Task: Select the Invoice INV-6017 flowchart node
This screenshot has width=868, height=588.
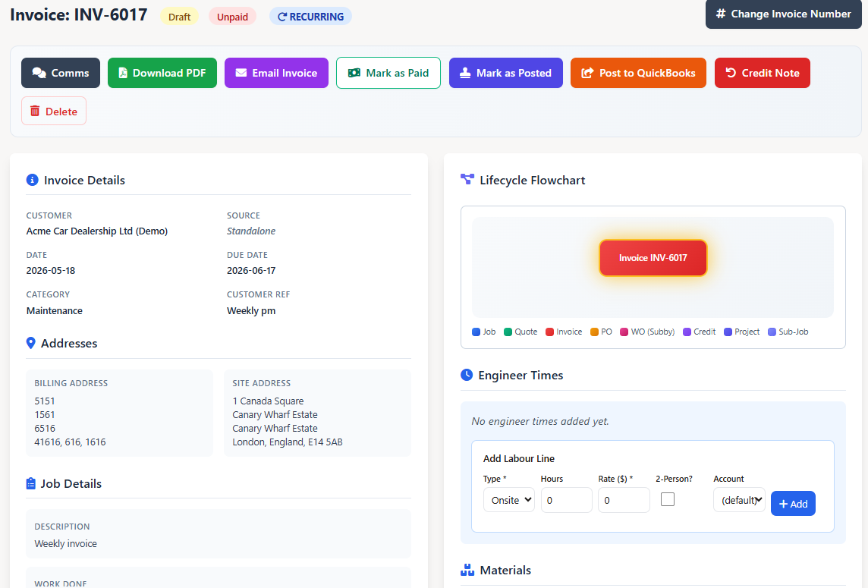Action: pyautogui.click(x=653, y=257)
